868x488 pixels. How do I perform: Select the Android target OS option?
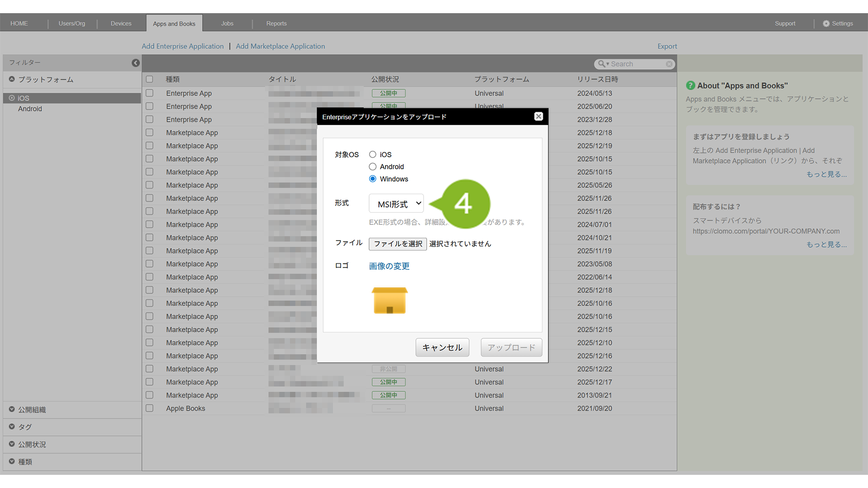pyautogui.click(x=372, y=166)
